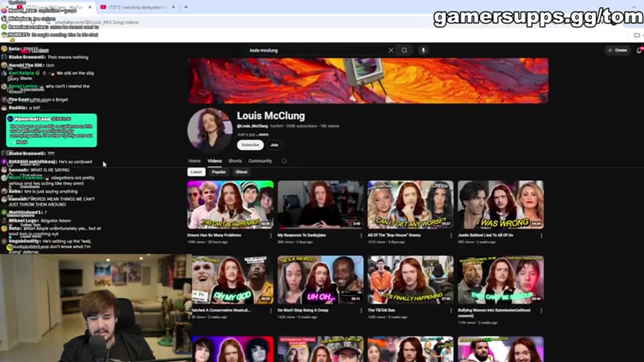Open Dream Has So Many Problems thumbnail
This screenshot has width=644, height=362.
pyautogui.click(x=230, y=205)
